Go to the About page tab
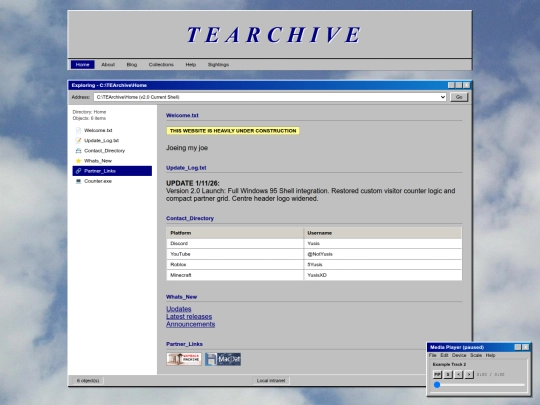The width and height of the screenshot is (540, 405). point(108,64)
